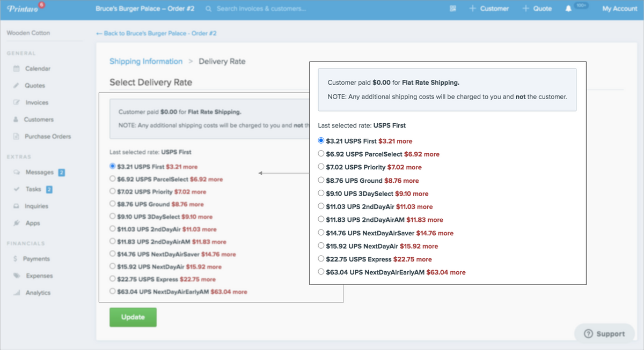
Task: Click the Printavo logo
Action: point(21,9)
